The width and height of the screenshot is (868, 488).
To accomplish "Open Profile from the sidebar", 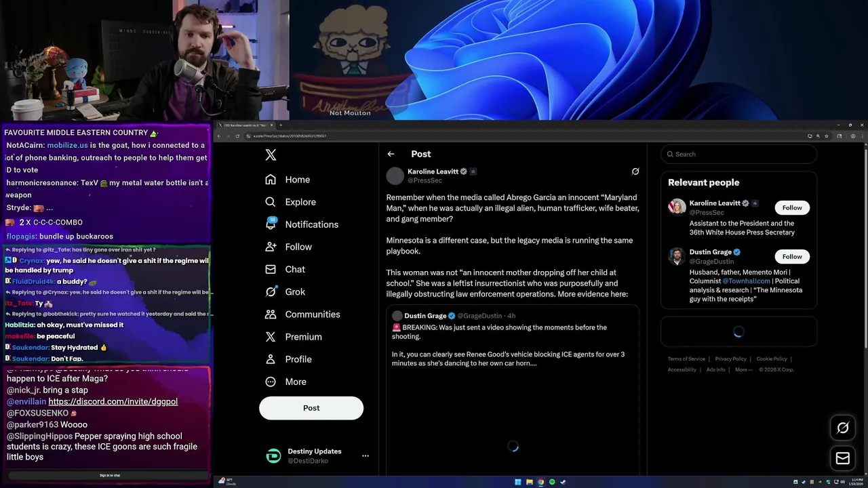I will tap(288, 359).
